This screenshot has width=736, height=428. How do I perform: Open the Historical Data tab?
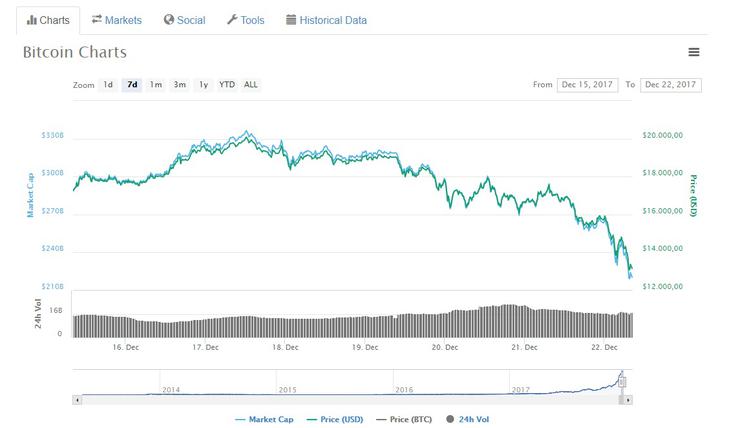(326, 20)
